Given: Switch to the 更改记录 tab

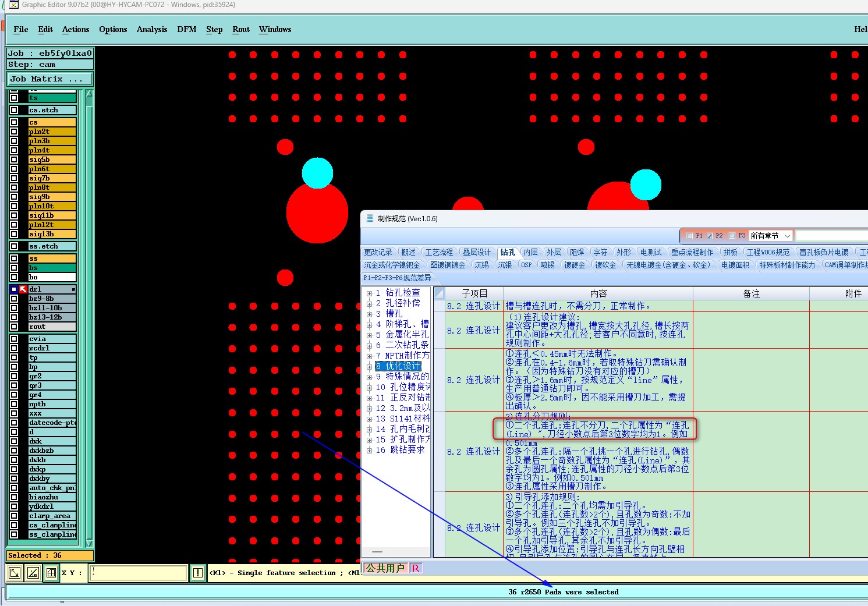Looking at the screenshot, I should [x=378, y=252].
